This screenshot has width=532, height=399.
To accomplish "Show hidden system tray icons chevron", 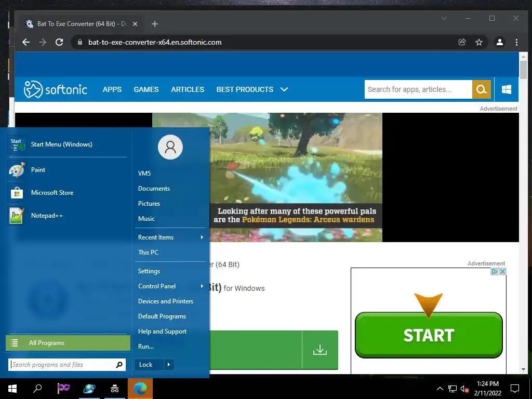I will (440, 389).
